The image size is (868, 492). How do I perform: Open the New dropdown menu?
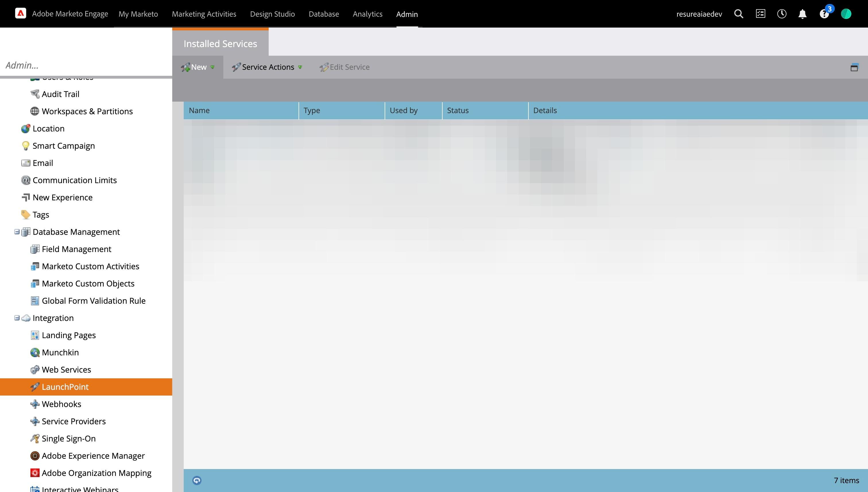198,67
